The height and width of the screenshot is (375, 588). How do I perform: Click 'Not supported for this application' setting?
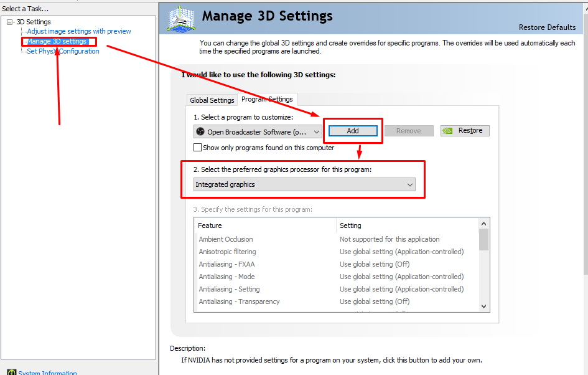coord(390,239)
